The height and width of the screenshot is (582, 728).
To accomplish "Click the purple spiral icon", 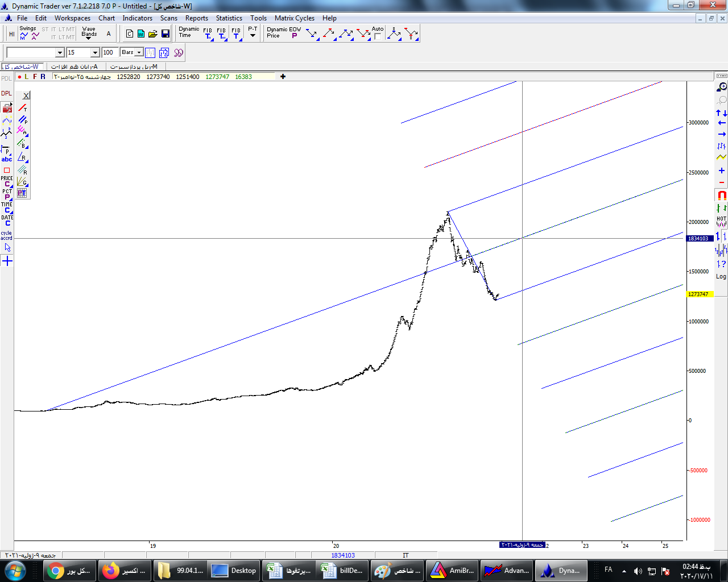I will coord(179,53).
